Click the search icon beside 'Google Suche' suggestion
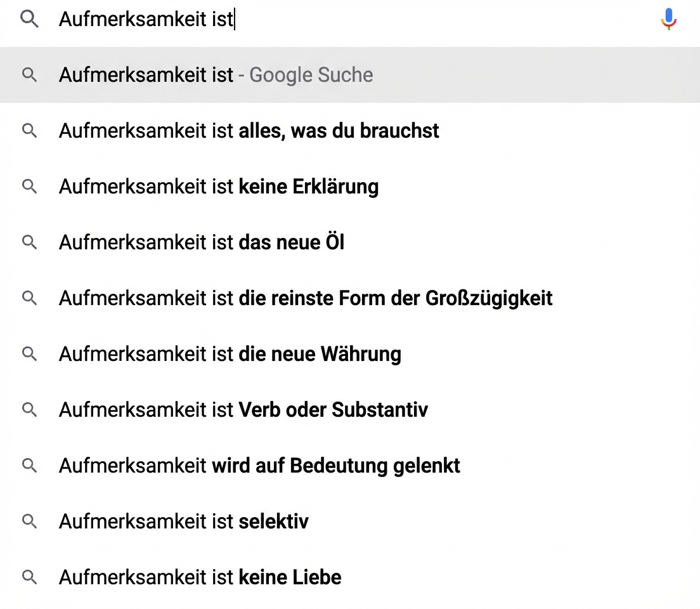 [x=29, y=75]
